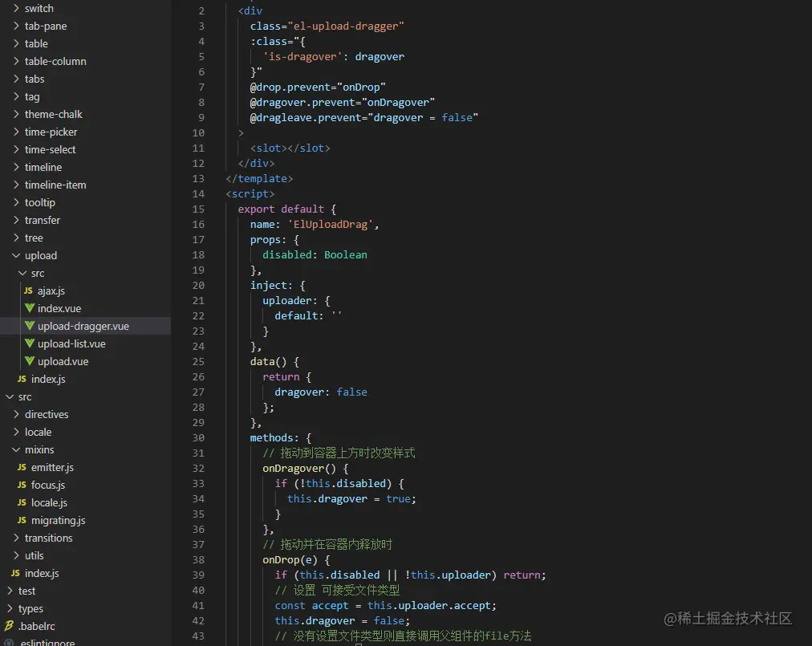Click the JS icon beside ajax.js
Image resolution: width=812 pixels, height=646 pixels.
(x=28, y=290)
